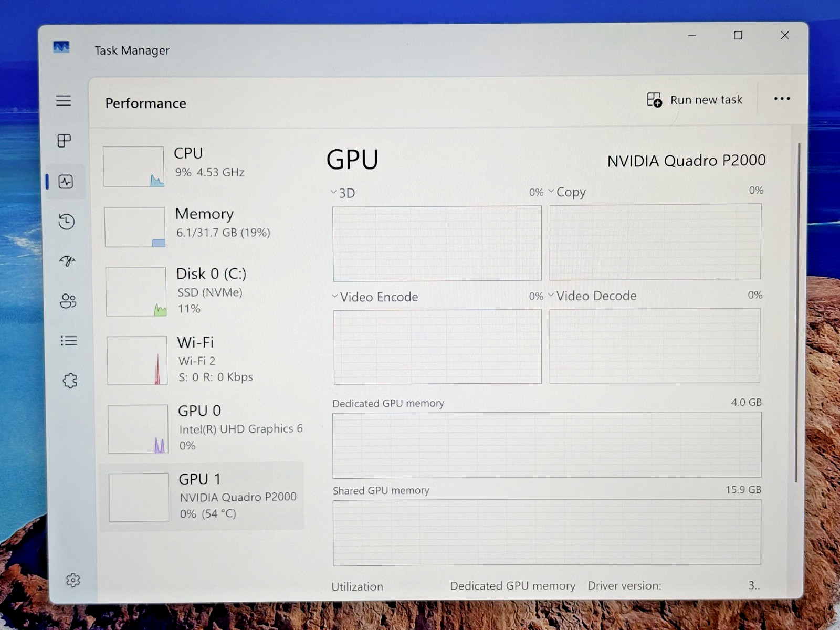Screen dimensions: 840x630
Task: Click the GPU 0 mini graph thumbnail
Action: (x=138, y=429)
